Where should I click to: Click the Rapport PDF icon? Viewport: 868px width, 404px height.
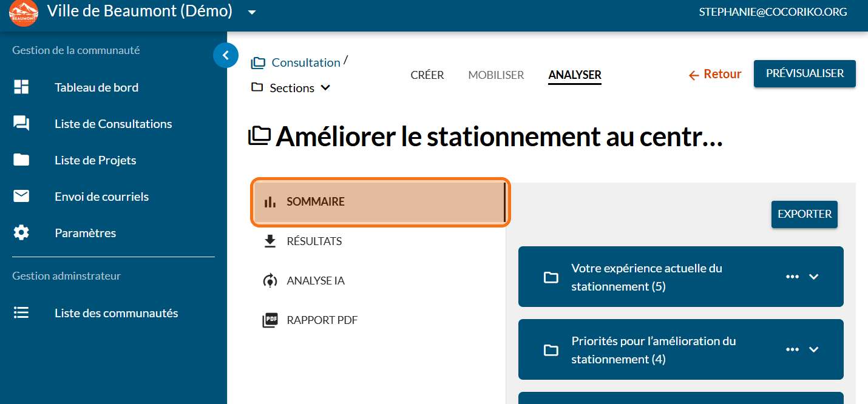[x=270, y=320]
